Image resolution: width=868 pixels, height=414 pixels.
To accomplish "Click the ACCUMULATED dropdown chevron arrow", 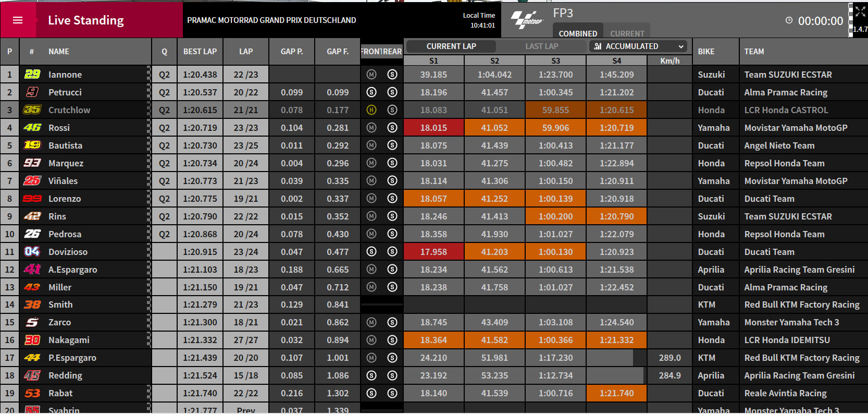I will 680,46.
